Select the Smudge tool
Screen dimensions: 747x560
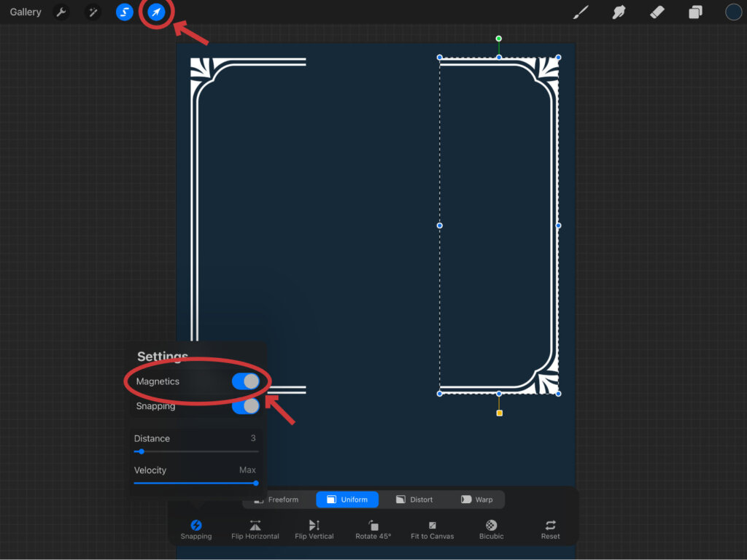coord(620,12)
